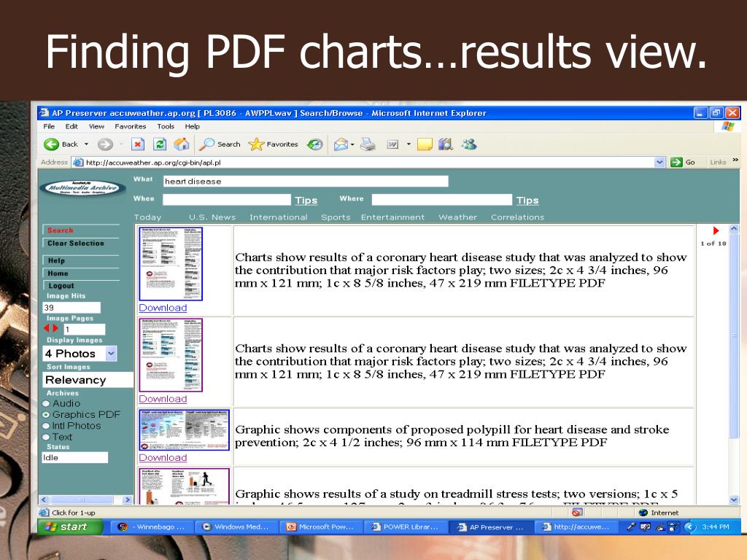The width and height of the screenshot is (747, 560).
Task: Open the Tools menu
Action: 166,127
